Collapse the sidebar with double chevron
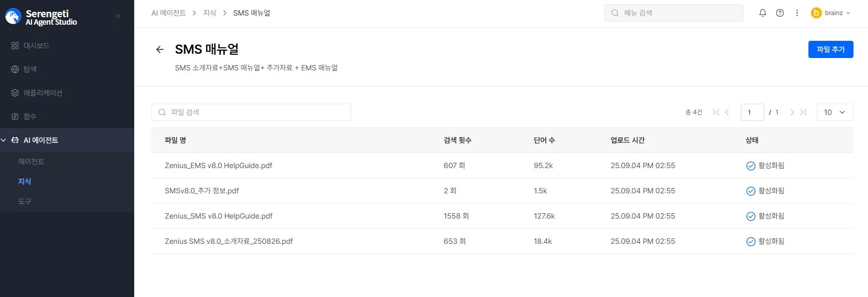The width and height of the screenshot is (868, 297). pyautogui.click(x=118, y=16)
